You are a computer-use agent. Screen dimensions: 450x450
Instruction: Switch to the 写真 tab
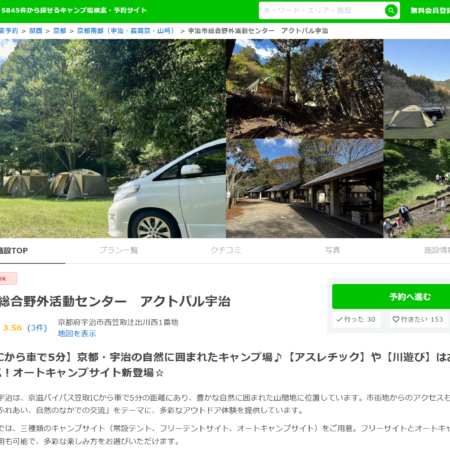(x=332, y=250)
